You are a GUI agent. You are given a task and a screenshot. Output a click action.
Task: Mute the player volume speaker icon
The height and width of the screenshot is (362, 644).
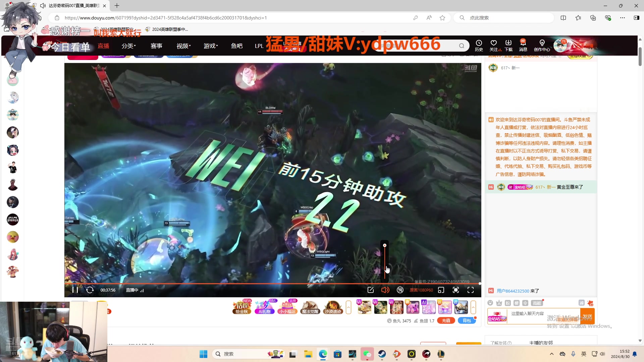[x=385, y=290]
